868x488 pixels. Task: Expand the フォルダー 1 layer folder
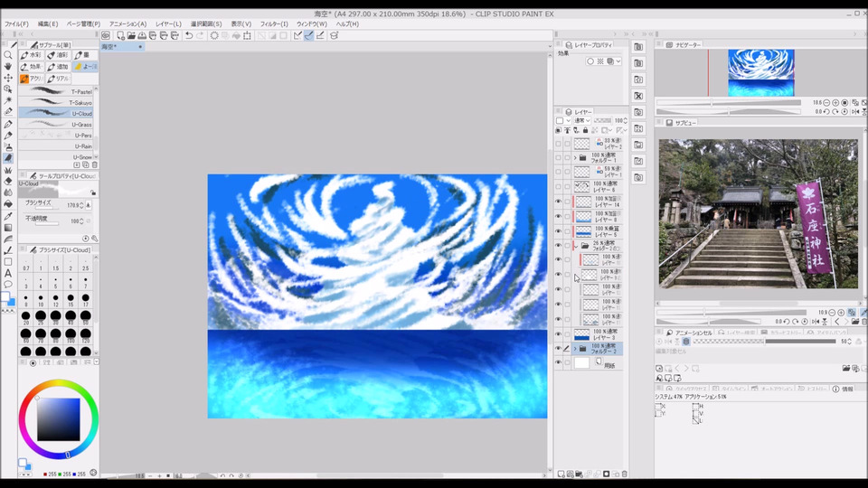coord(575,158)
